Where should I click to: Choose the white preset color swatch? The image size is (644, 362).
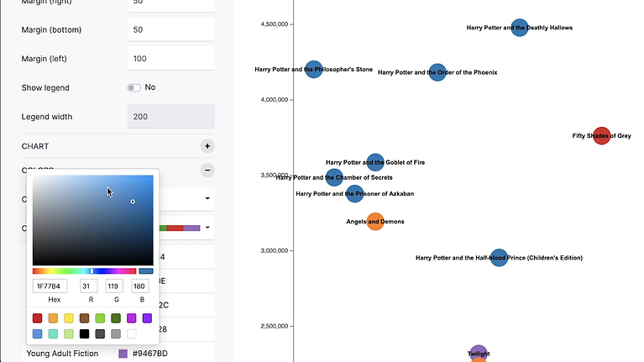click(x=132, y=334)
